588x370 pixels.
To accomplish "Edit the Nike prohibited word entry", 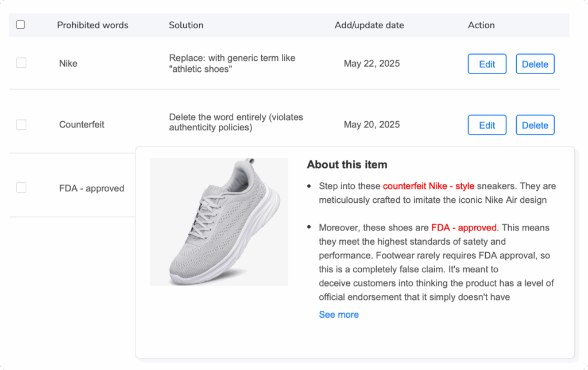I will tap(486, 64).
